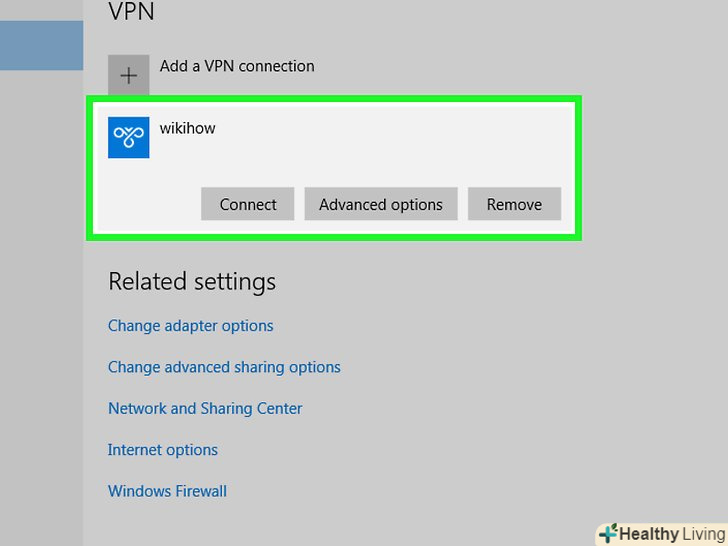The height and width of the screenshot is (546, 728).
Task: Open the Windows Firewall link
Action: tap(167, 491)
